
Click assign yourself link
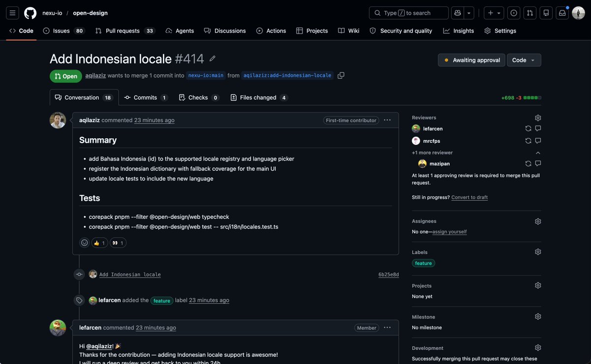click(450, 232)
